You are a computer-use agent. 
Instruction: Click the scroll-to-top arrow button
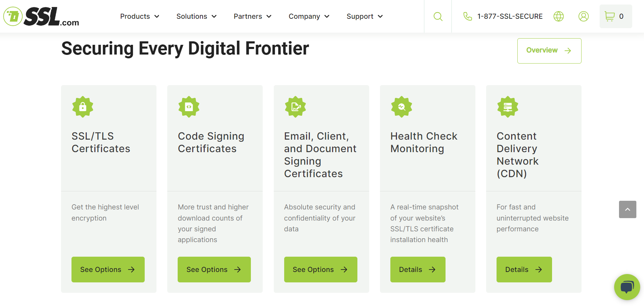click(627, 209)
